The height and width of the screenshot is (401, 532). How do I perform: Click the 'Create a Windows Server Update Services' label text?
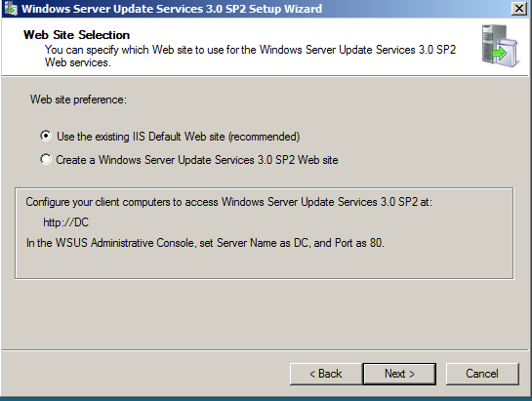(x=197, y=160)
